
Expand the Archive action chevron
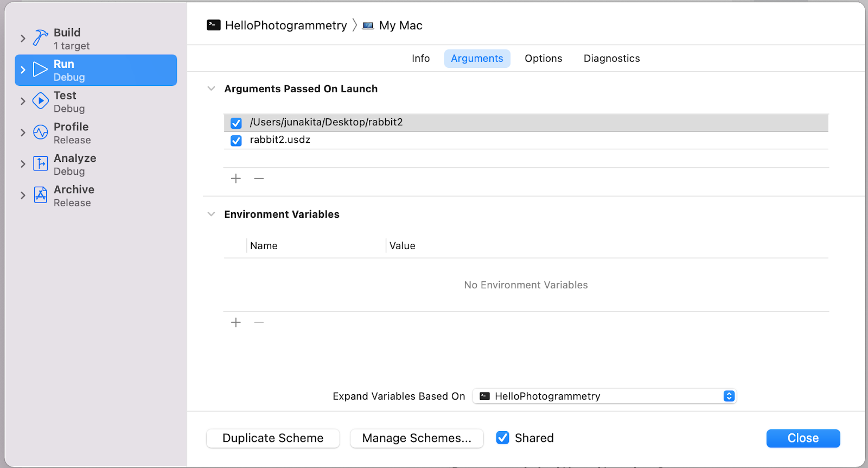pos(23,195)
